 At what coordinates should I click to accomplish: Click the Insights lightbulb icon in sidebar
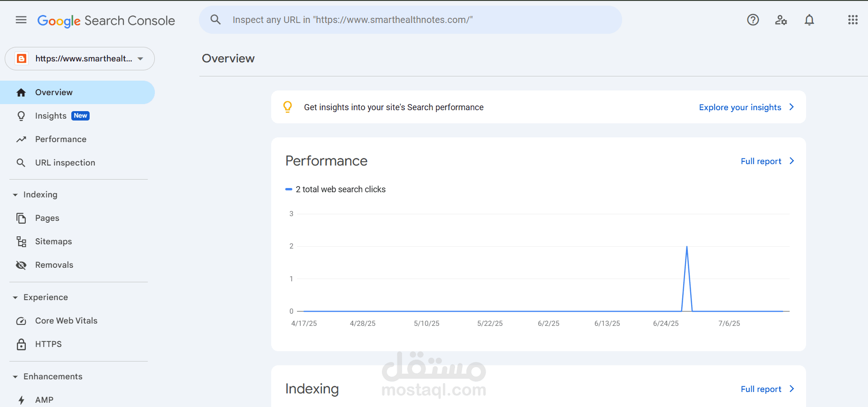[x=21, y=116]
